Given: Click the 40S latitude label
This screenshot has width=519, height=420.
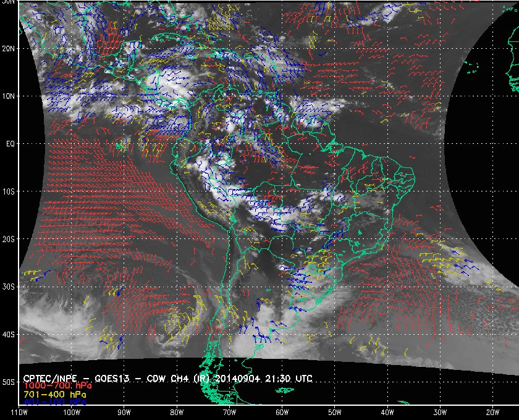Looking at the screenshot, I should [x=8, y=334].
